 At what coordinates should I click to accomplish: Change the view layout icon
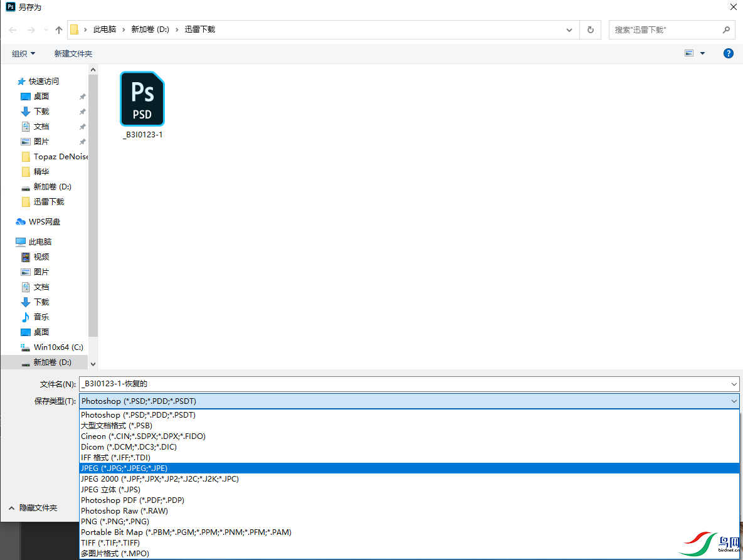click(689, 53)
